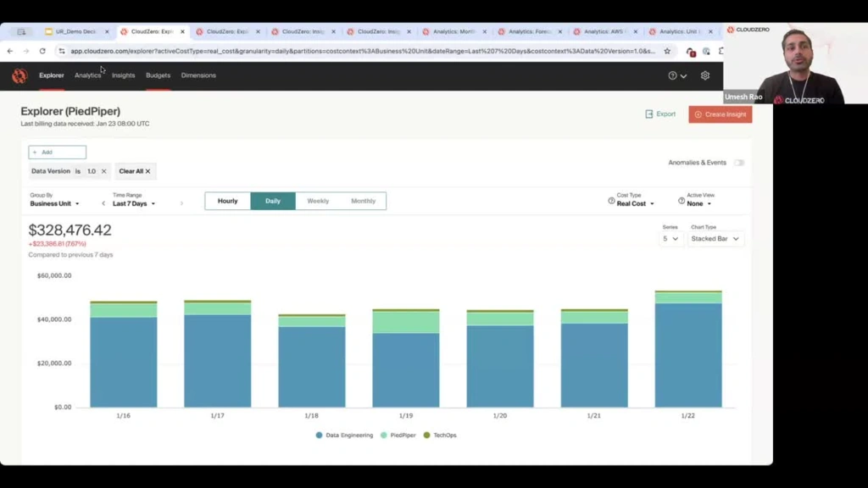
Task: Select Weekly granularity
Action: tap(318, 201)
